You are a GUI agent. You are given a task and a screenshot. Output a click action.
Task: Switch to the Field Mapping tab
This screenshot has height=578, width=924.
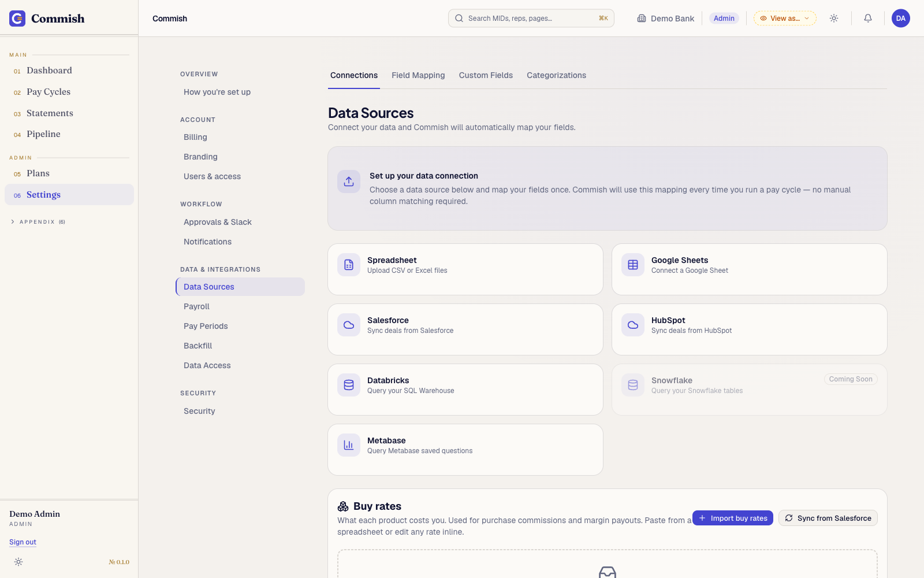pos(418,75)
